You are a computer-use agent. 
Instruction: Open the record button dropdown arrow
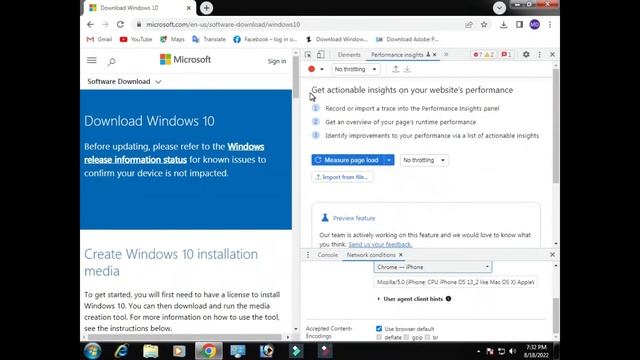tap(322, 69)
